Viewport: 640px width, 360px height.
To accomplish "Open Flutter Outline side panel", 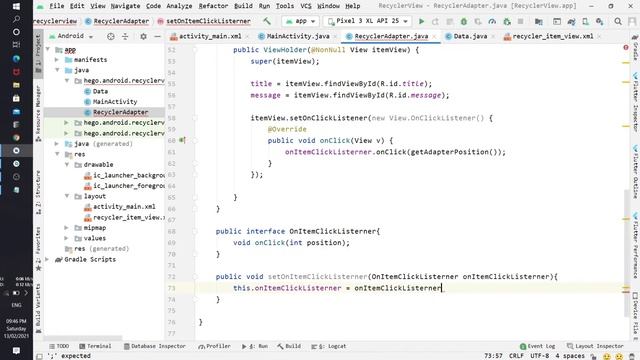I will (635, 171).
